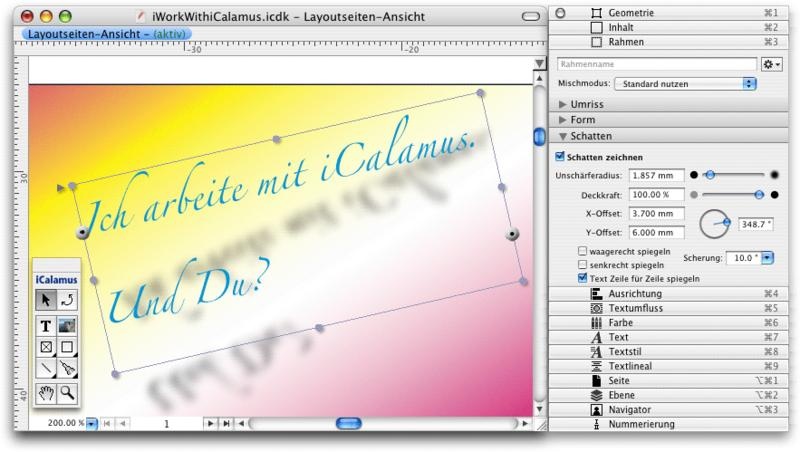The height and width of the screenshot is (452, 800).
Task: Select the pen nib path tool
Action: pyautogui.click(x=67, y=368)
